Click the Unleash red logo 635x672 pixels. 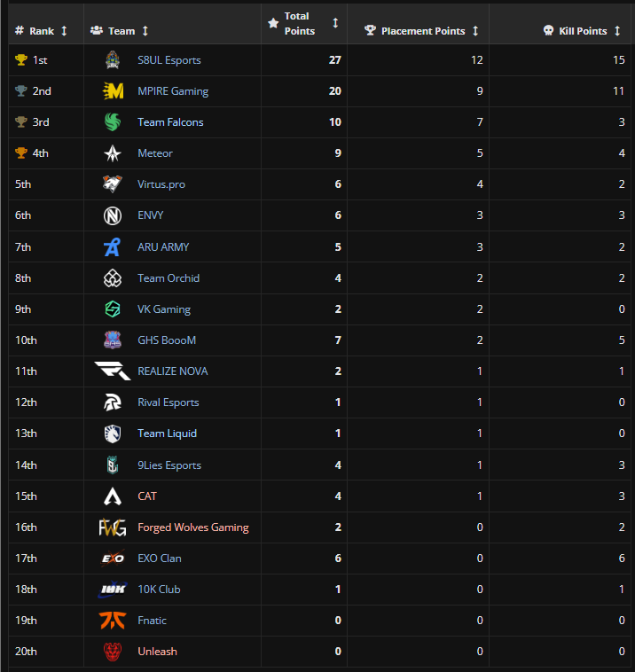pos(113,652)
